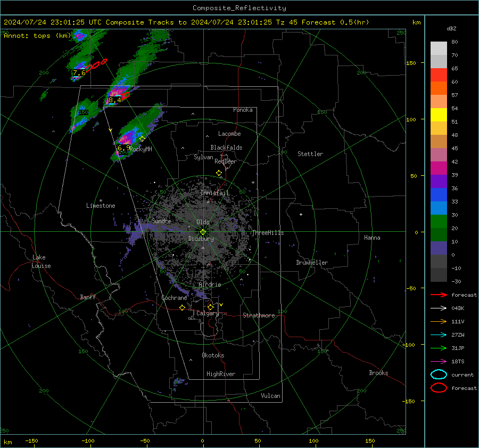Click the Vulcan town label
479x448 pixels.
click(271, 396)
